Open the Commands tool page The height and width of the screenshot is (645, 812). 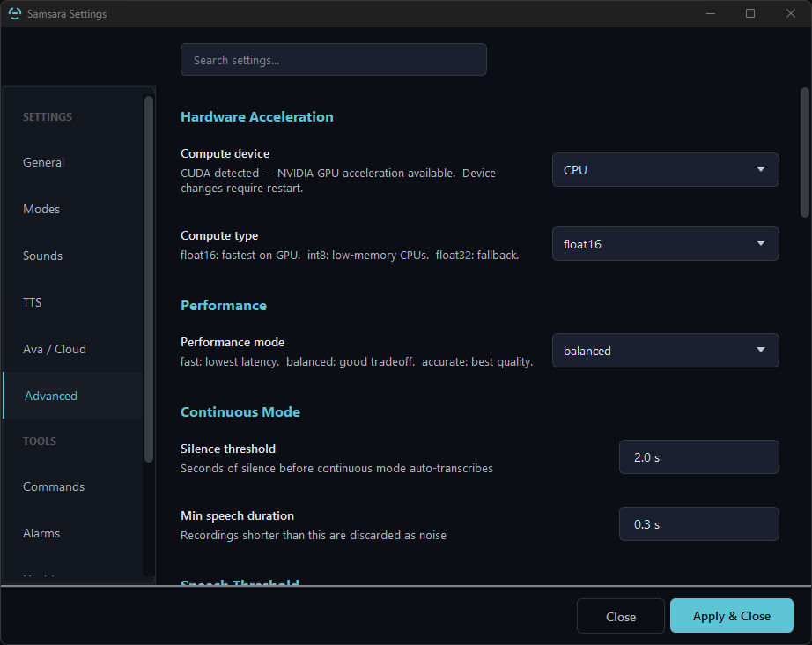72,486
